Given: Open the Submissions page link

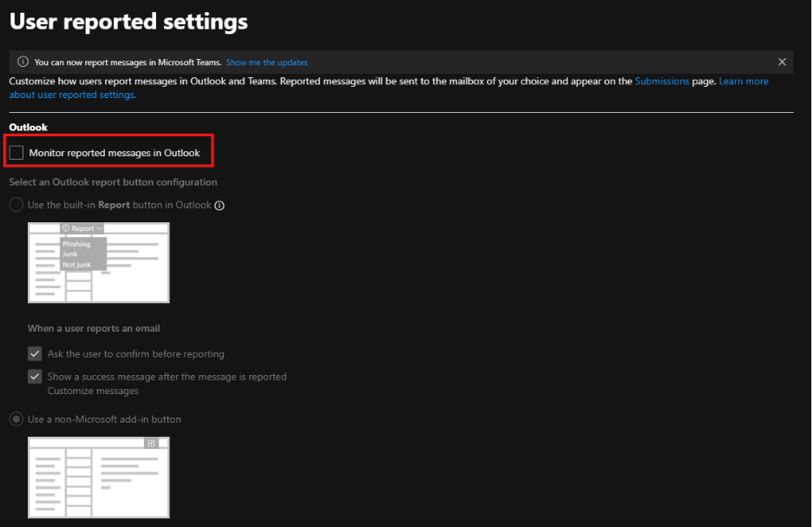Looking at the screenshot, I should [x=662, y=82].
